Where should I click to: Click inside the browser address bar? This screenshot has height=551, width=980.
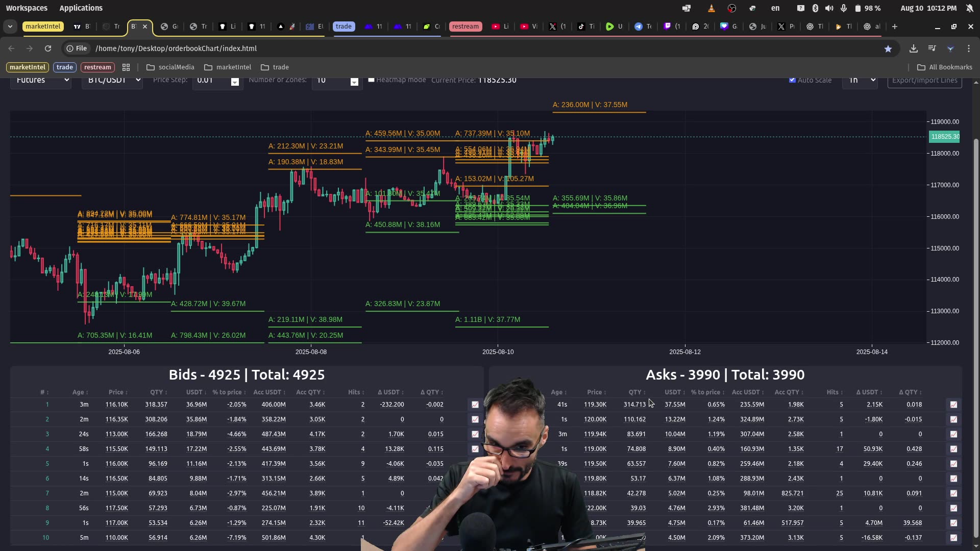click(306, 48)
